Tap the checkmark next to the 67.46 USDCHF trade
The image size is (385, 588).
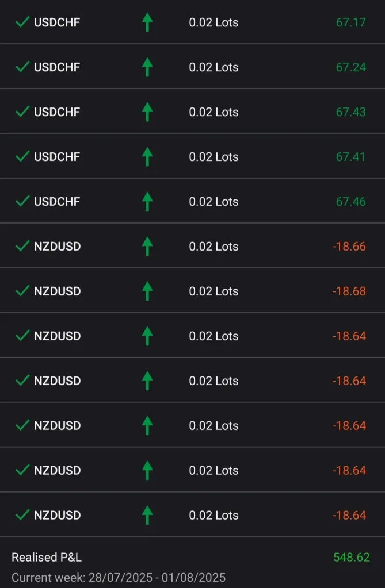pyautogui.click(x=22, y=202)
